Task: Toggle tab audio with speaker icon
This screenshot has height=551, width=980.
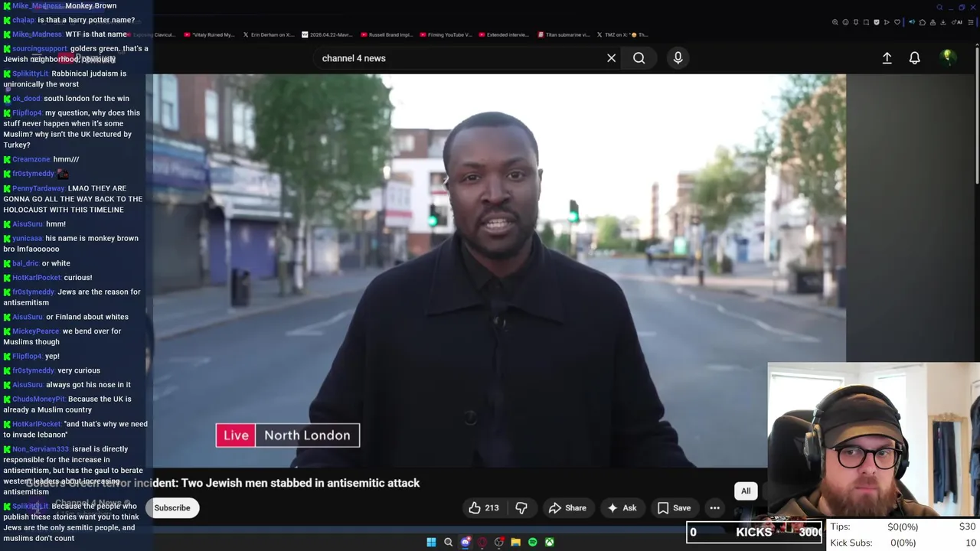Action: 912,22
